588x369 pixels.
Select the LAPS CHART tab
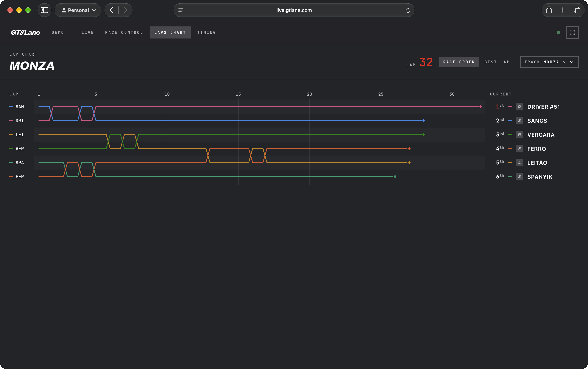[170, 32]
